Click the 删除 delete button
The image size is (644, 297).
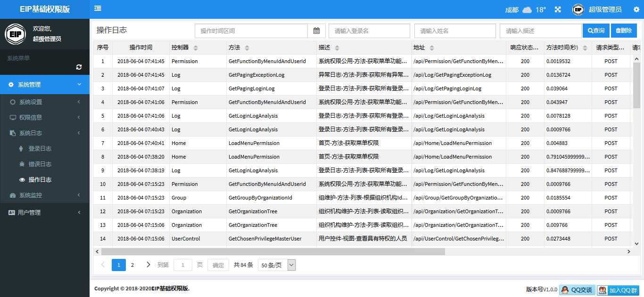coord(624,31)
